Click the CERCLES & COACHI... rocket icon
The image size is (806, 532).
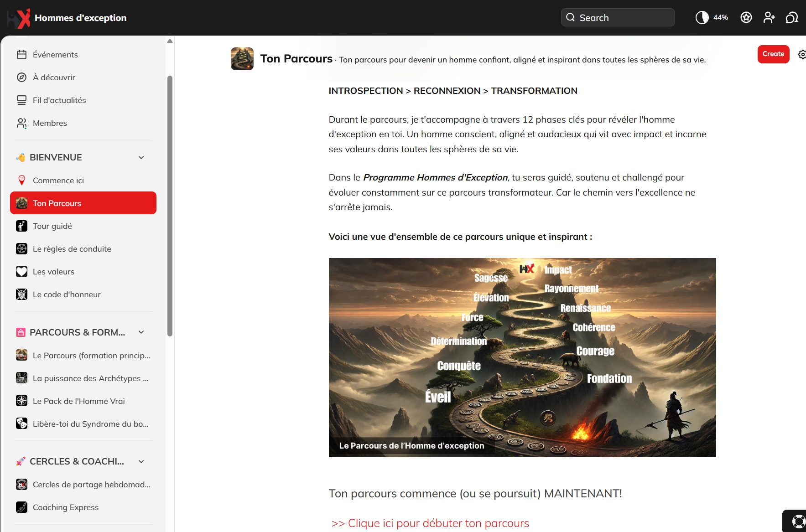tap(21, 461)
